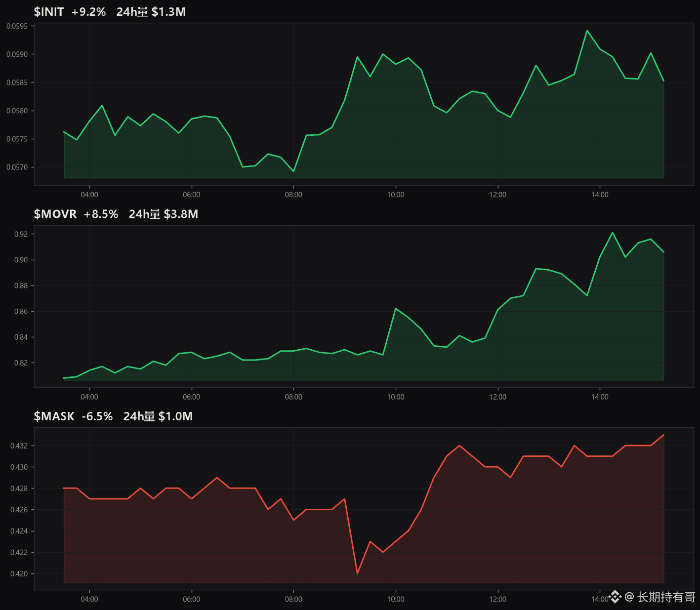Select the +8.5% change value
Viewport: 700px width, 610px height.
point(101,214)
